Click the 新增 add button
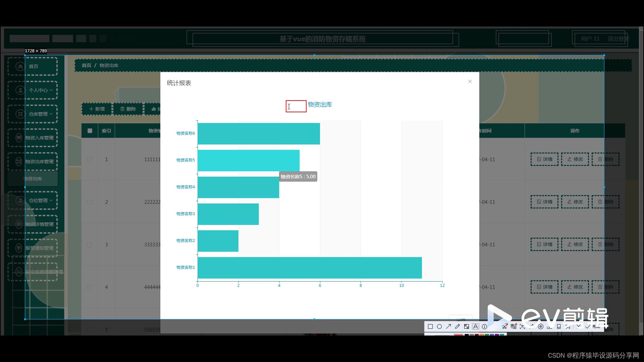 (97, 109)
